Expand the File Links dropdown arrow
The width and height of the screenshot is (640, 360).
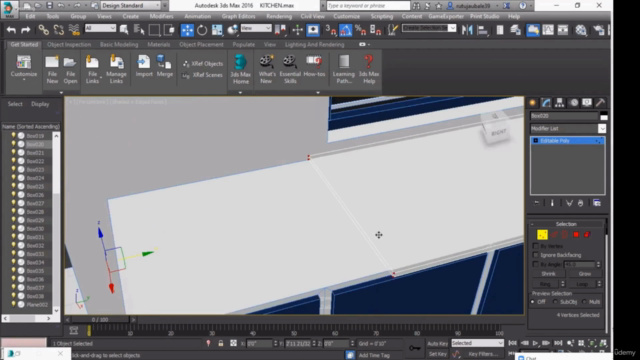(x=101, y=78)
